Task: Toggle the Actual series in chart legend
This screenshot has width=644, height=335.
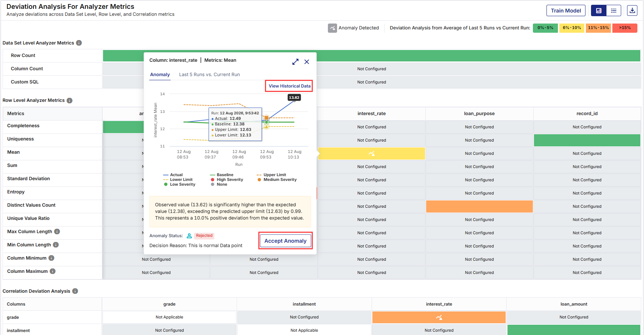Action: 173,175
